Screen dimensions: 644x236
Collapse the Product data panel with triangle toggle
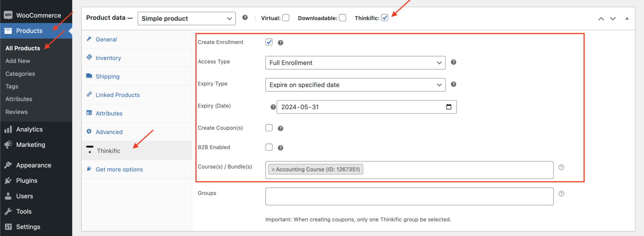click(627, 19)
